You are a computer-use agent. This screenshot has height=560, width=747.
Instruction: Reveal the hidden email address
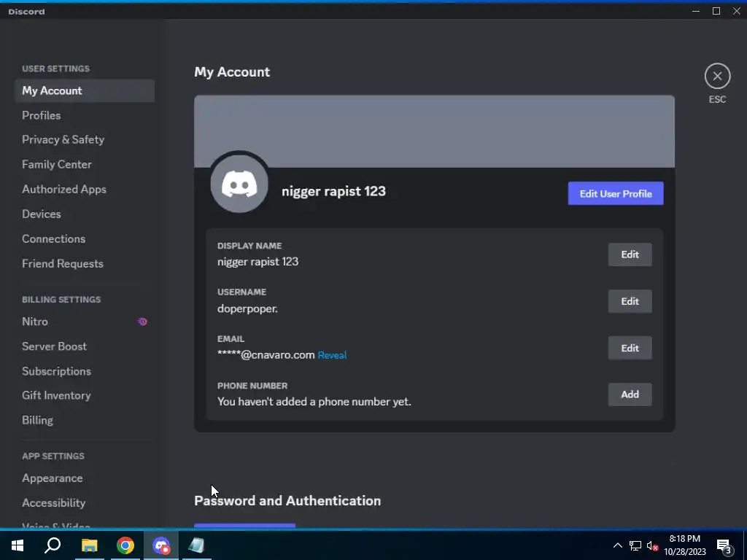(332, 355)
